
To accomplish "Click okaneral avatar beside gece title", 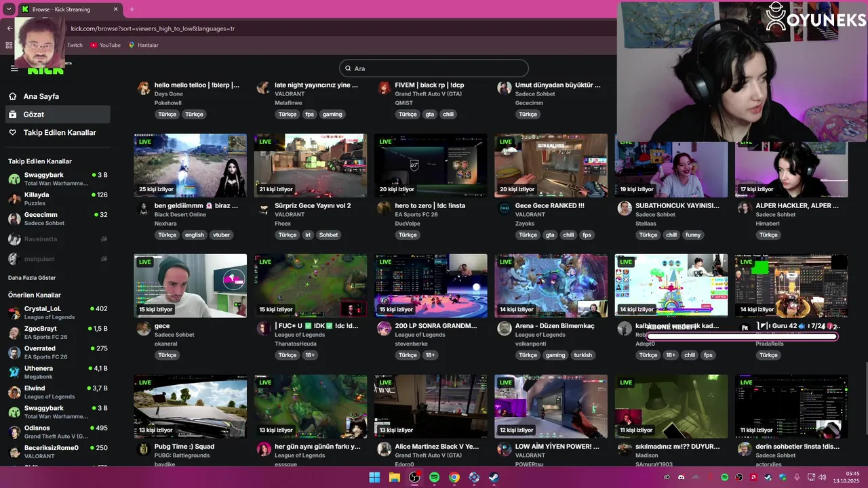I will [144, 328].
